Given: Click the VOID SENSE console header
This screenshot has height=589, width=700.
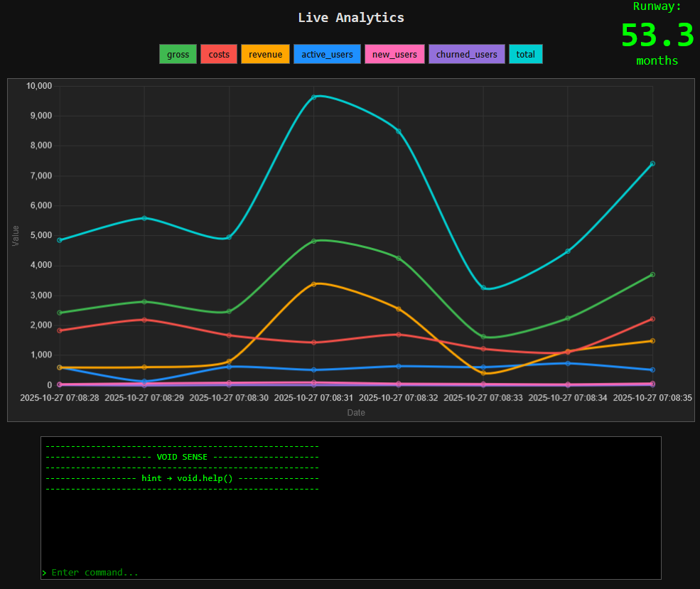Looking at the screenshot, I should pyautogui.click(x=182, y=456).
